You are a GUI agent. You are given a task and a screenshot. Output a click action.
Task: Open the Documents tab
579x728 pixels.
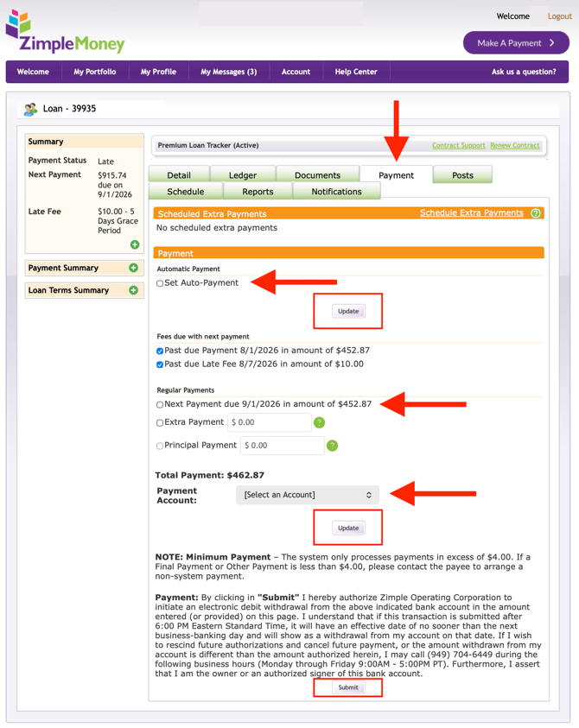click(317, 175)
